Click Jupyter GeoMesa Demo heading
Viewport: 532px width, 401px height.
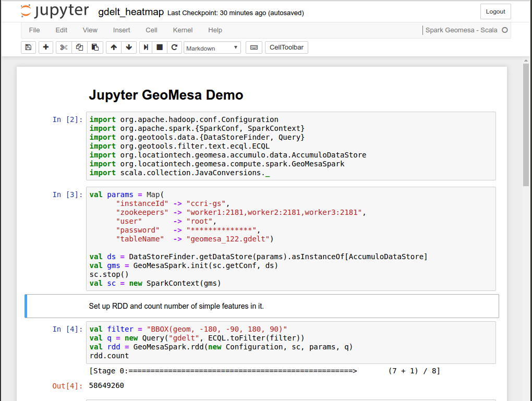click(x=166, y=95)
